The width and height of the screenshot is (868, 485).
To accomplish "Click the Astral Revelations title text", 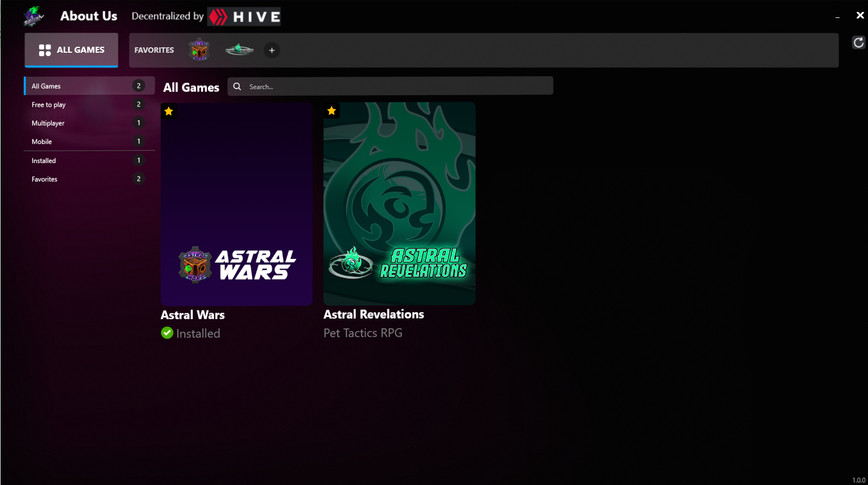I will (374, 314).
